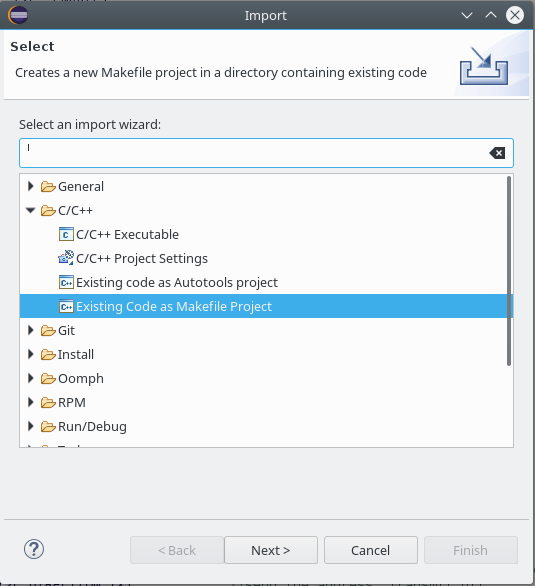
Task: Open help via the question mark icon
Action: [34, 549]
